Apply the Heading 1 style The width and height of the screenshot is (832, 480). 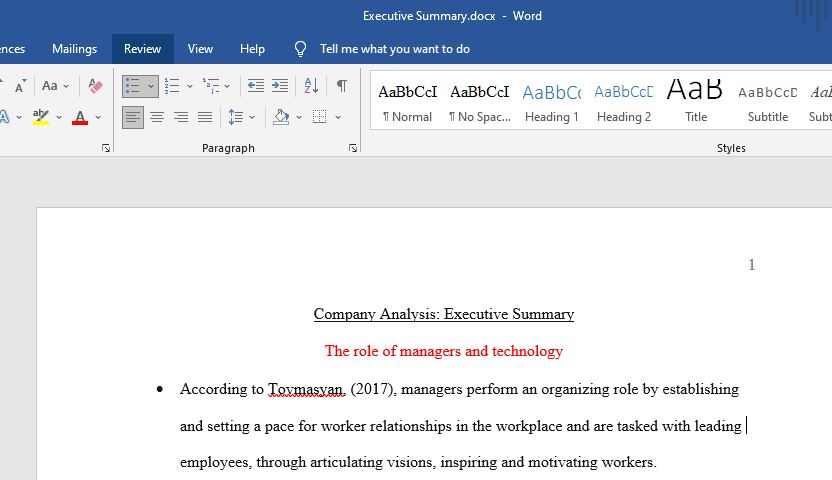pos(552,102)
